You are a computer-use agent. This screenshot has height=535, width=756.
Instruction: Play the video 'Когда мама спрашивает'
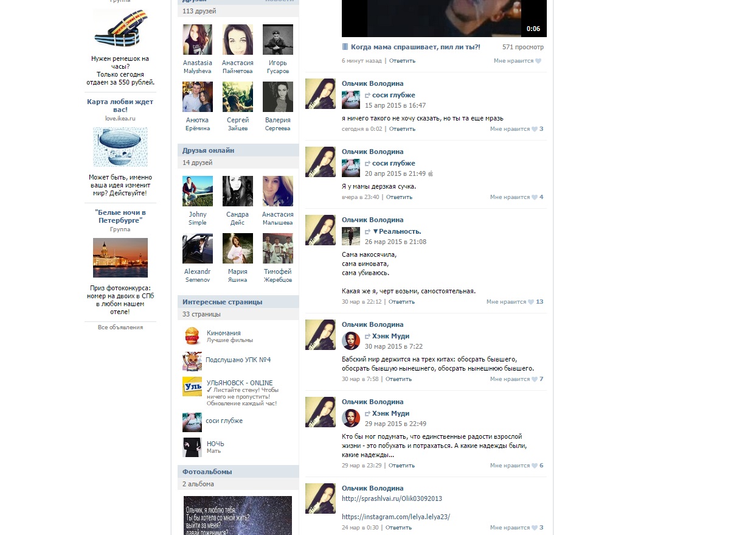(444, 18)
